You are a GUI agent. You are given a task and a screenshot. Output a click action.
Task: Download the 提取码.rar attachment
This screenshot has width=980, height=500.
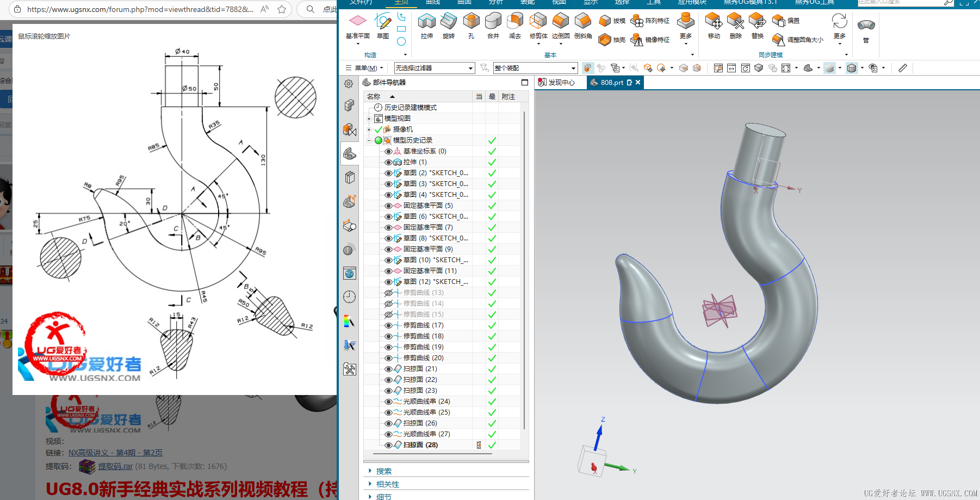click(115, 466)
